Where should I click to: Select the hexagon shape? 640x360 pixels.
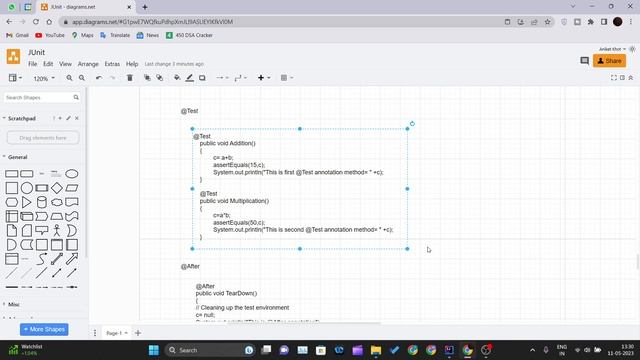pyautogui.click(x=11, y=202)
